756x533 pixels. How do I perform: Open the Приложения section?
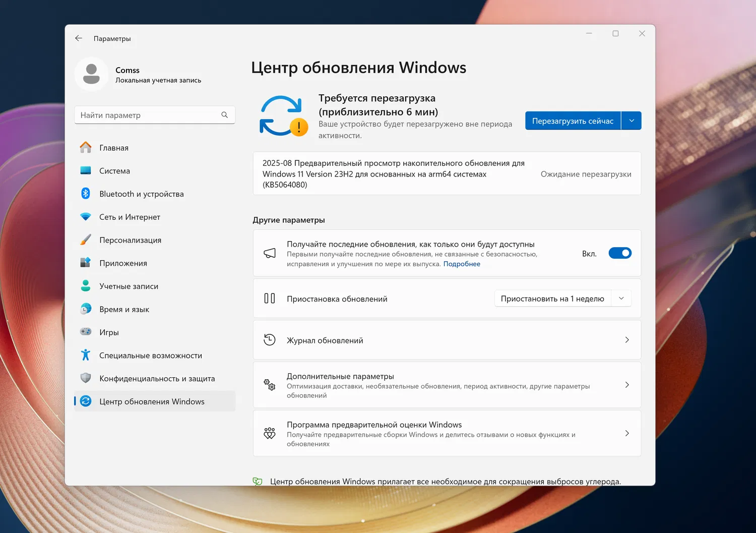[x=155, y=263]
